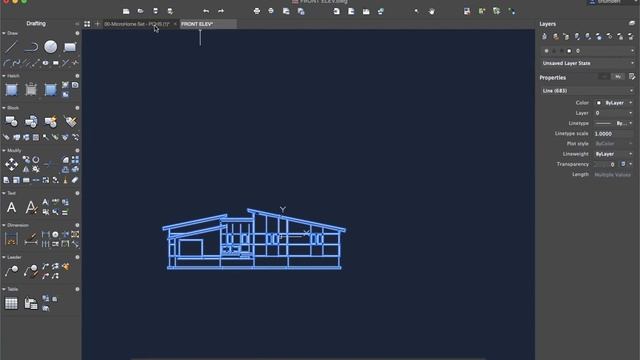Viewport: 640px width, 360px height.
Task: Collapse the Dimension section triangle
Action: coord(4,225)
